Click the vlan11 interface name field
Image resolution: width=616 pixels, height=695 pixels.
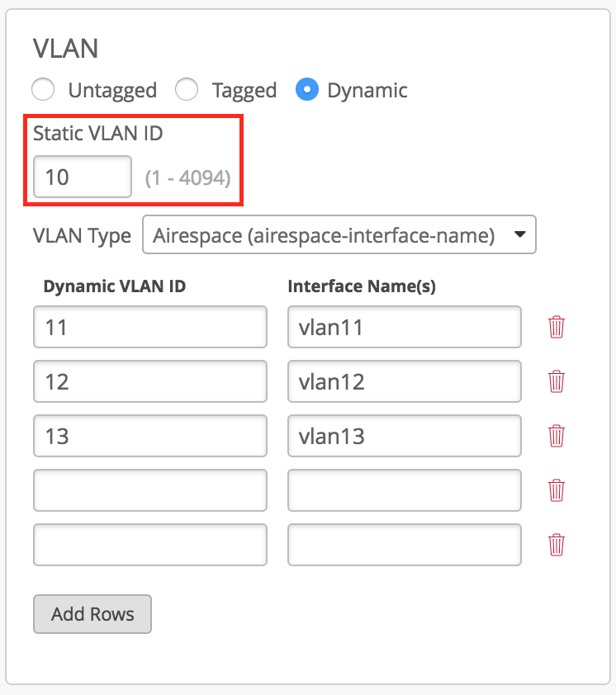(x=405, y=328)
